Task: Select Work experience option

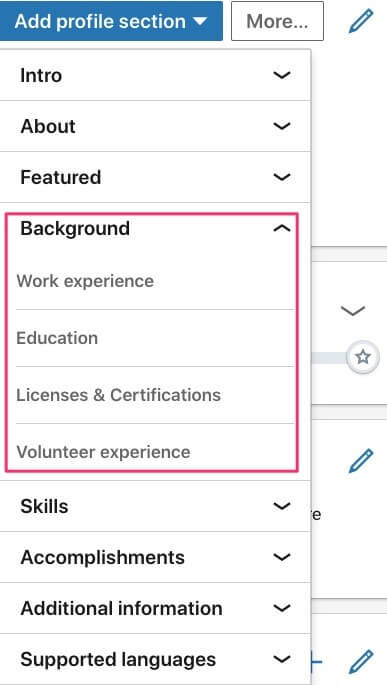Action: (155, 281)
